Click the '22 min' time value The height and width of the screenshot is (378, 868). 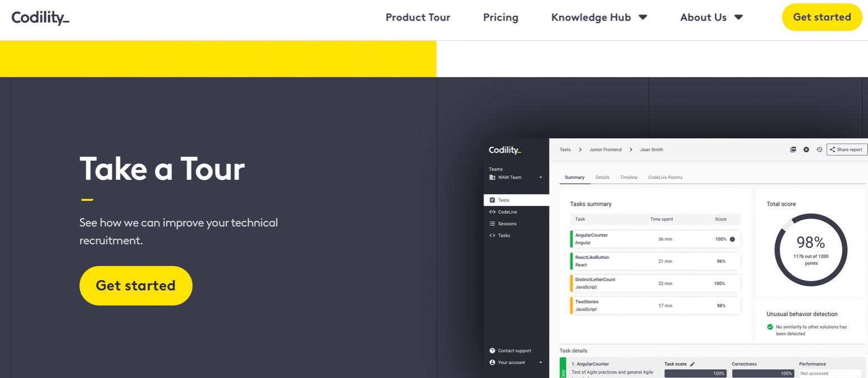[665, 283]
